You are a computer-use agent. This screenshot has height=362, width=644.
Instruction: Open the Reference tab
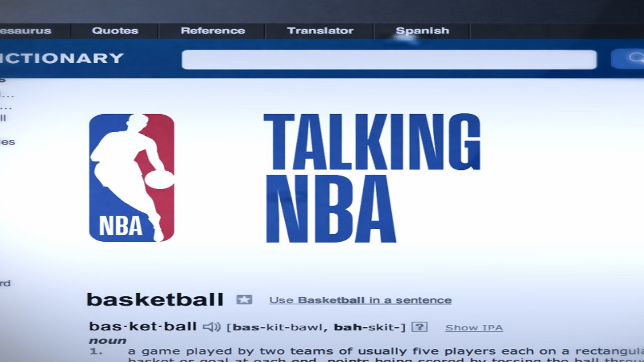point(213,31)
